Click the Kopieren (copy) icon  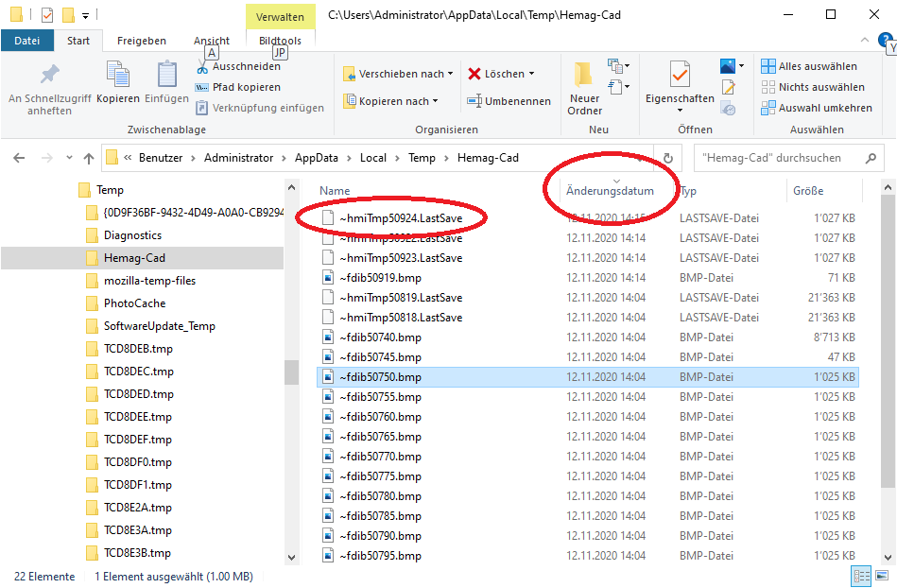coord(118,76)
